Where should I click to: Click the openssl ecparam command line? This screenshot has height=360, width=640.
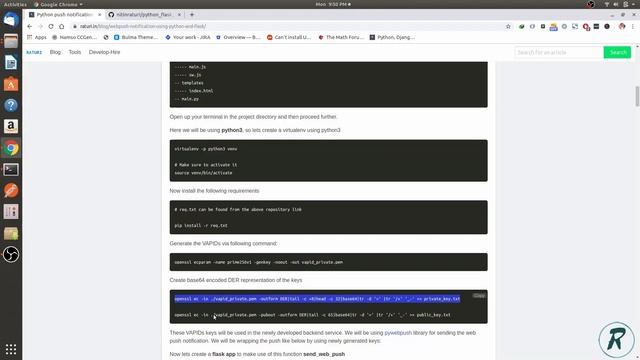pyautogui.click(x=259, y=262)
